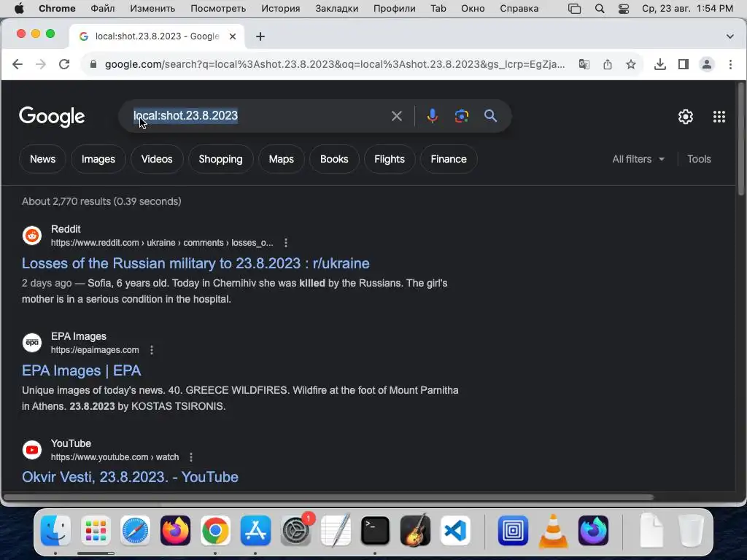The image size is (747, 560).
Task: Launch Firefox from the Dock
Action: pos(175,530)
